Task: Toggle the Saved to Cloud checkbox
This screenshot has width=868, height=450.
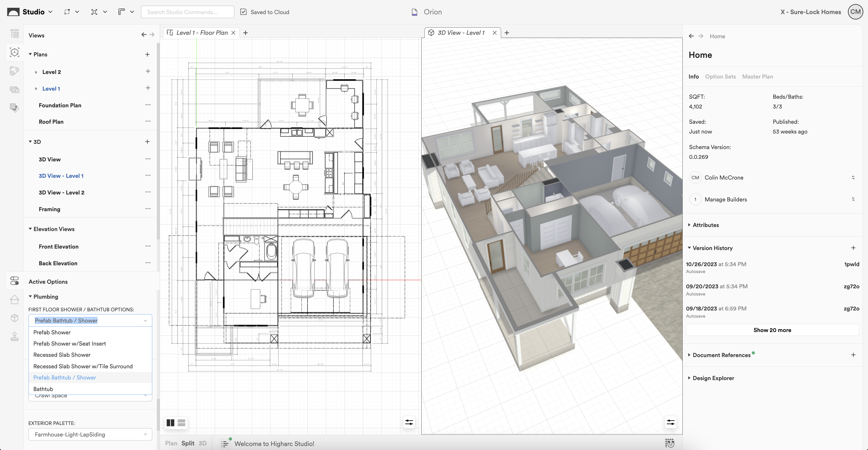Action: point(243,12)
